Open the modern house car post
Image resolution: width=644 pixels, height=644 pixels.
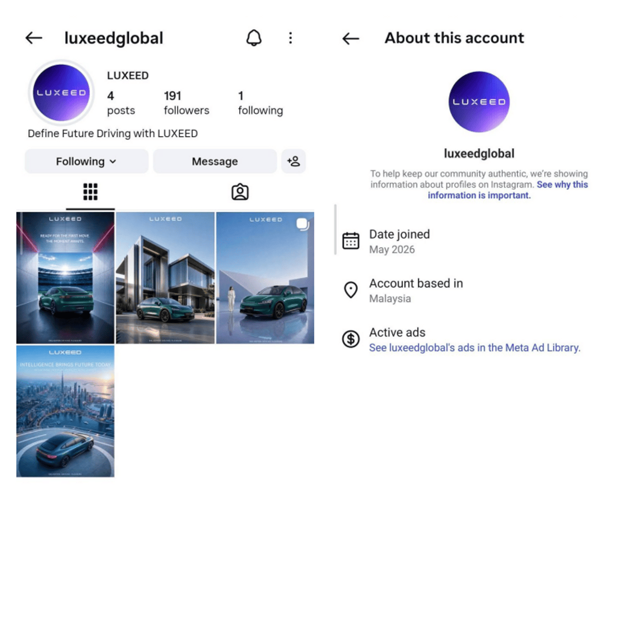click(165, 278)
